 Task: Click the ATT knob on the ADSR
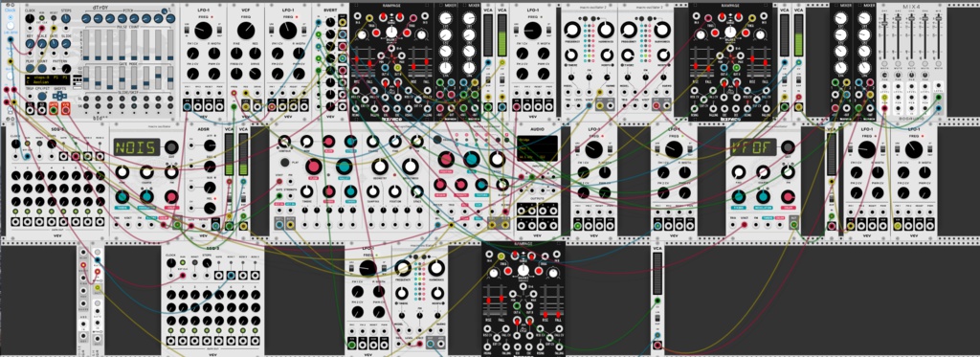(x=210, y=145)
